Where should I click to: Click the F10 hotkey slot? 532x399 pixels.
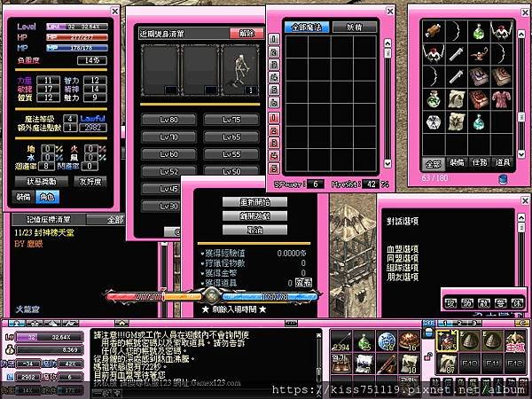click(x=470, y=364)
